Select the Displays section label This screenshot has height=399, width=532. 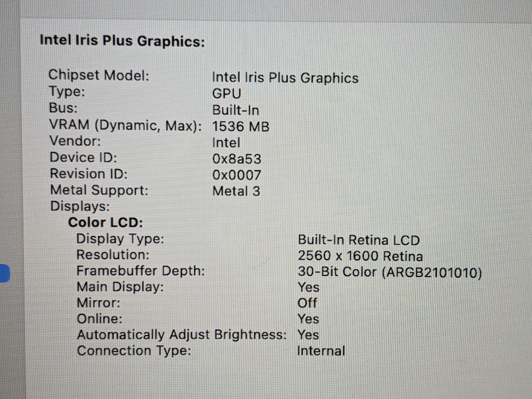pos(80,206)
